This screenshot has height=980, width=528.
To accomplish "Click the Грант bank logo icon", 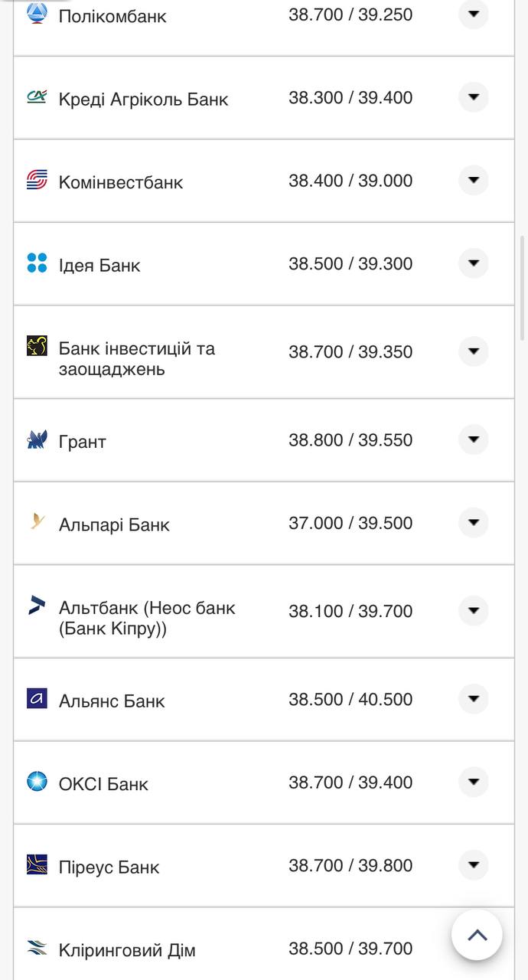I will [37, 439].
